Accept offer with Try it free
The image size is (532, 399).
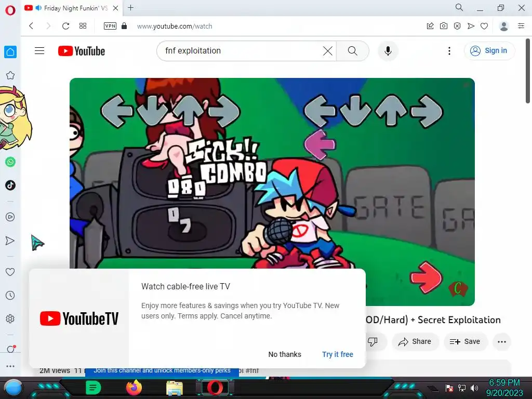tap(338, 354)
